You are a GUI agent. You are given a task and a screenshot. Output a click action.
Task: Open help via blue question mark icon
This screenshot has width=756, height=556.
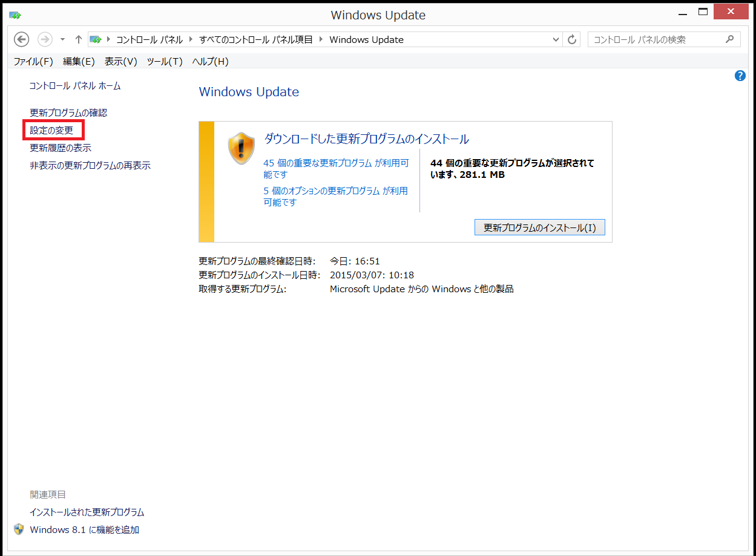point(740,76)
